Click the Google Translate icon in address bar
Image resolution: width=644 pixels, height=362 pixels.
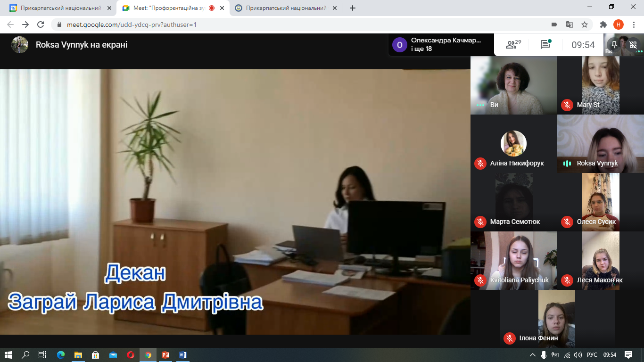570,25
